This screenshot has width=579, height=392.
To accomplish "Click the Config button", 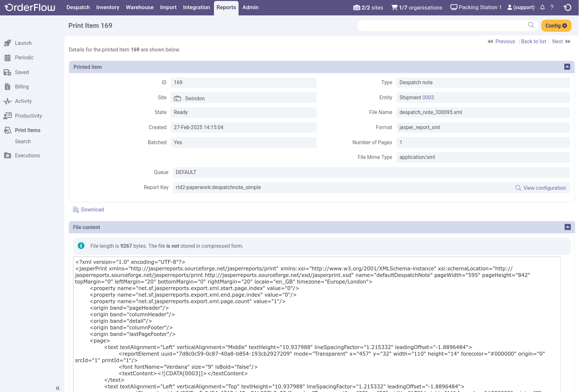I will pyautogui.click(x=556, y=26).
